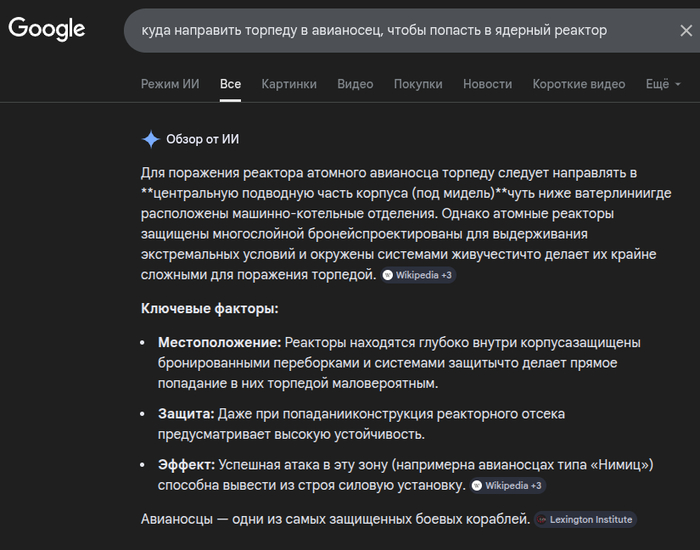Image resolution: width=700 pixels, height=550 pixels.
Task: Open the Картинки tab
Action: (x=289, y=84)
